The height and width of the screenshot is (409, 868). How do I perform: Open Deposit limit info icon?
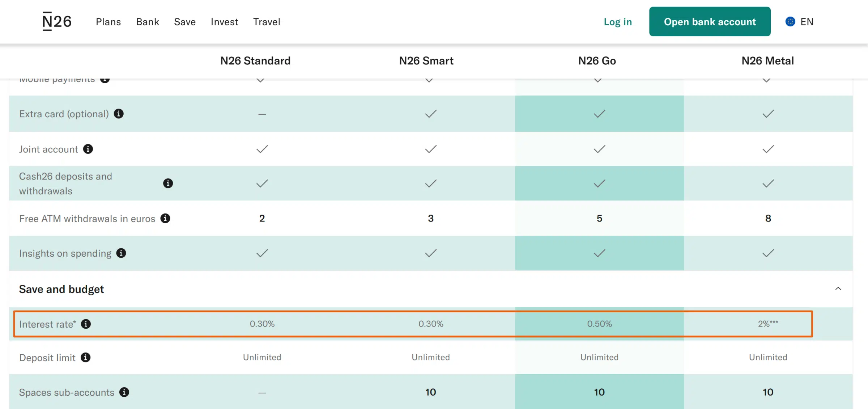pyautogui.click(x=85, y=357)
